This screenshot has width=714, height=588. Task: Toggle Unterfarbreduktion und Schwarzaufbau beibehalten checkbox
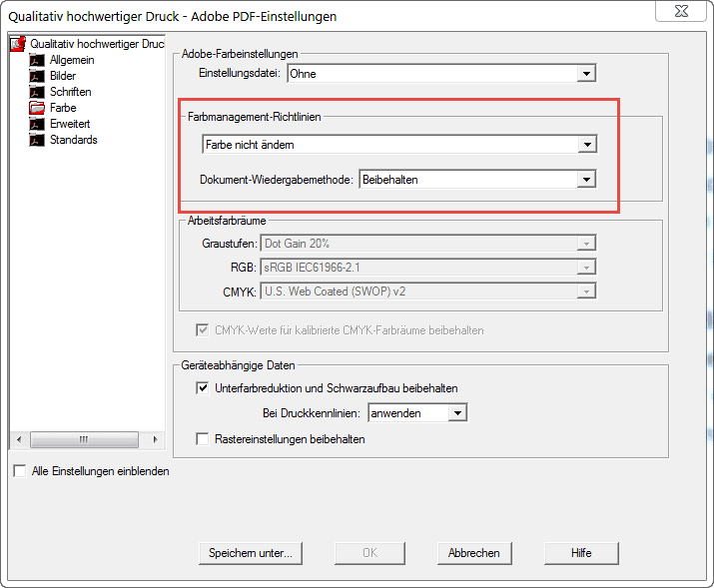pyautogui.click(x=203, y=388)
